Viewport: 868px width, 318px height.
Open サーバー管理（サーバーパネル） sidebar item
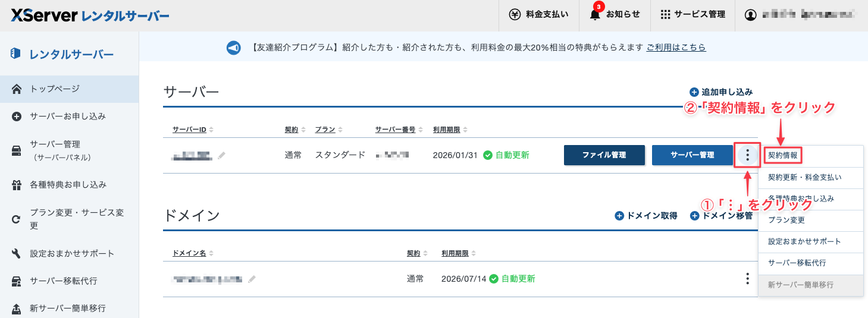tap(69, 150)
